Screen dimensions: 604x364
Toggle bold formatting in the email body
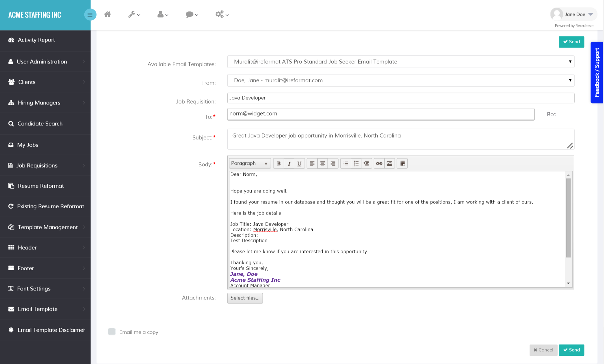click(279, 163)
